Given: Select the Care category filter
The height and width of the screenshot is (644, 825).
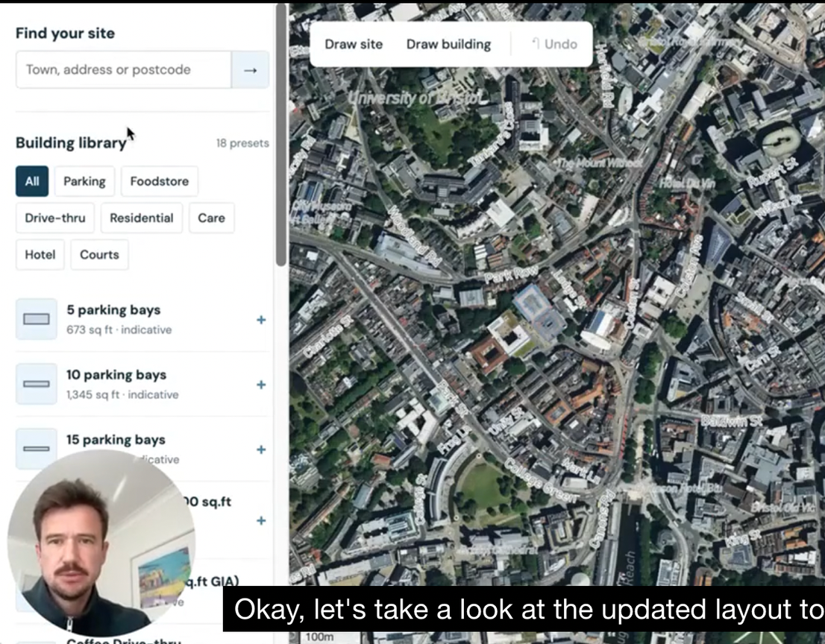Looking at the screenshot, I should click(x=212, y=218).
